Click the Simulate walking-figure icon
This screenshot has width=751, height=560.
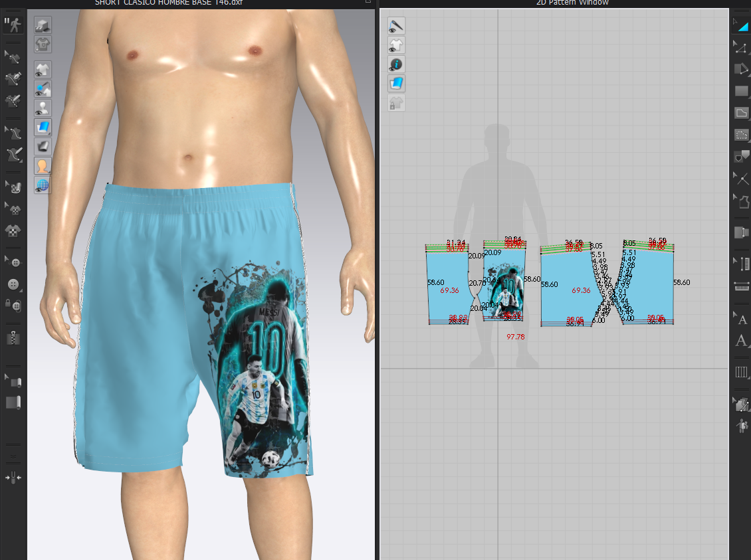[x=13, y=25]
